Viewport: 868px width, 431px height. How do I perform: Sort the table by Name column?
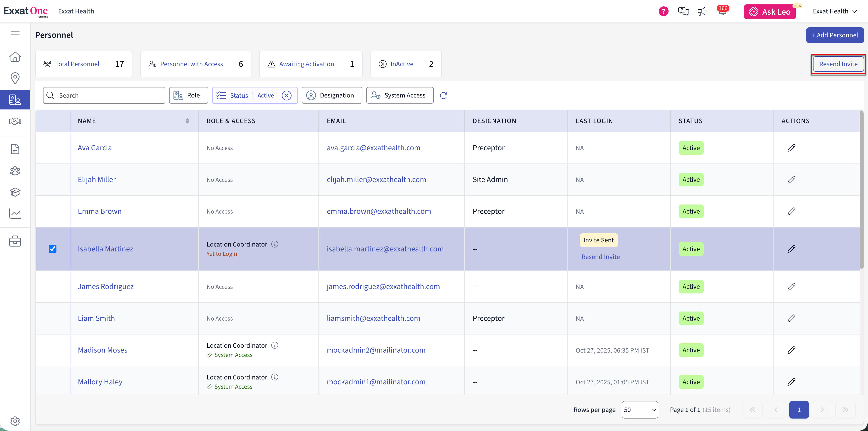pos(187,121)
